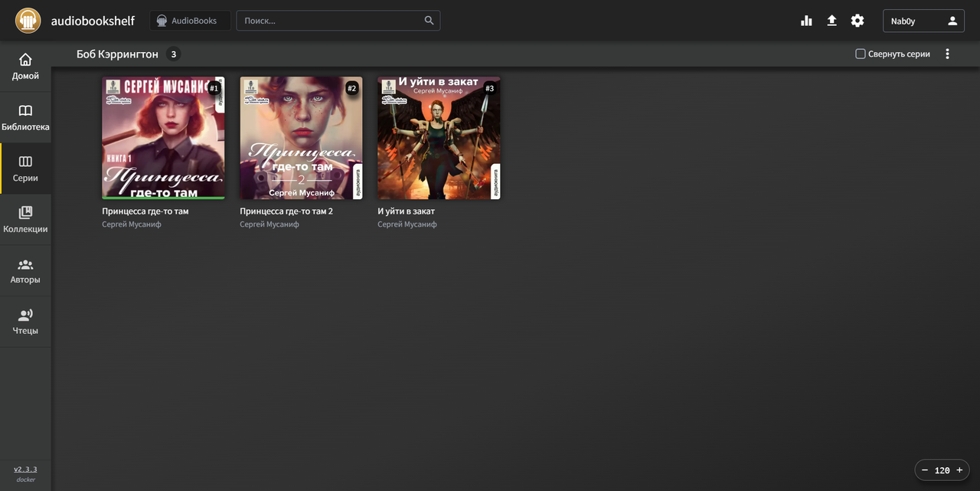The width and height of the screenshot is (980, 491).
Task: Open Библиотека in sidebar
Action: click(x=25, y=118)
